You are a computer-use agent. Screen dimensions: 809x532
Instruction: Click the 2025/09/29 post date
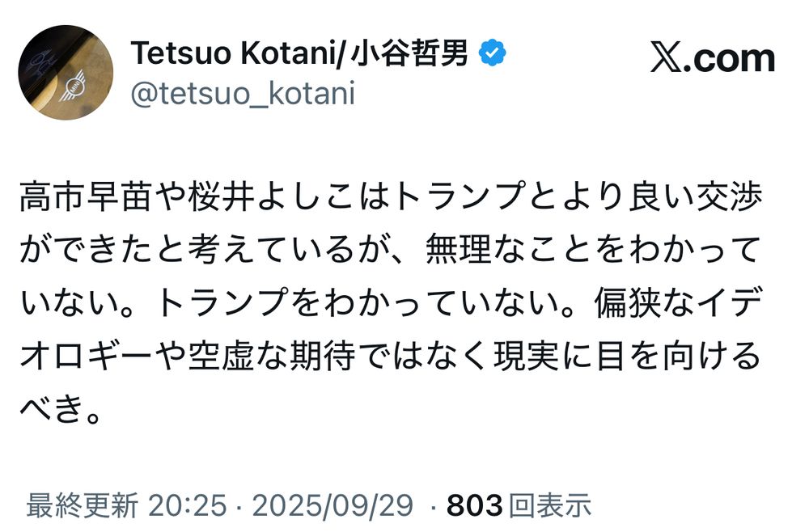(x=332, y=505)
